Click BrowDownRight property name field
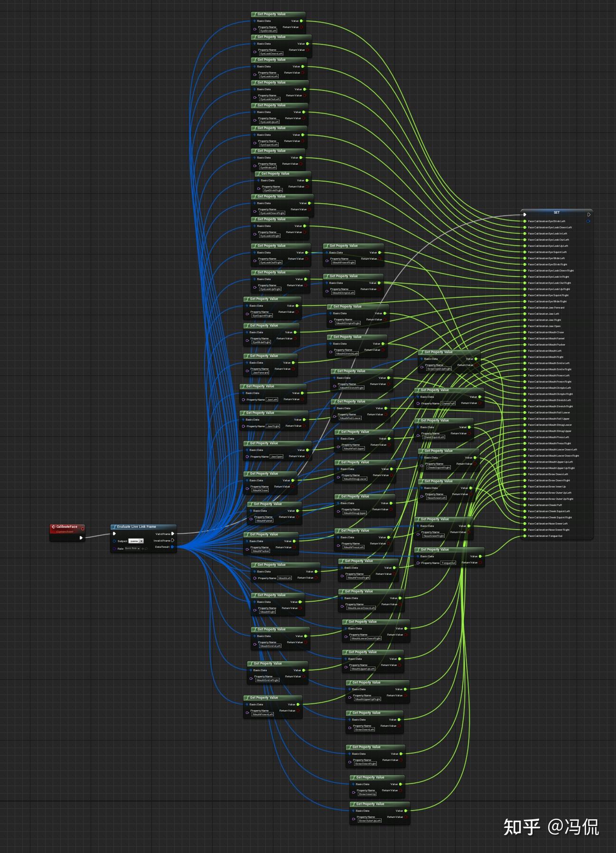This screenshot has height=853, width=616. point(365,764)
